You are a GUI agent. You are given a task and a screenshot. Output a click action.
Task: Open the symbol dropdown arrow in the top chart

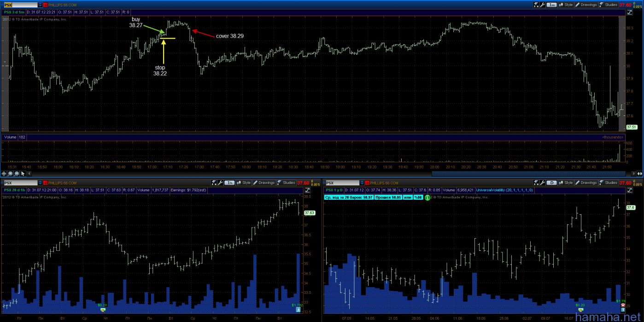click(40, 5)
